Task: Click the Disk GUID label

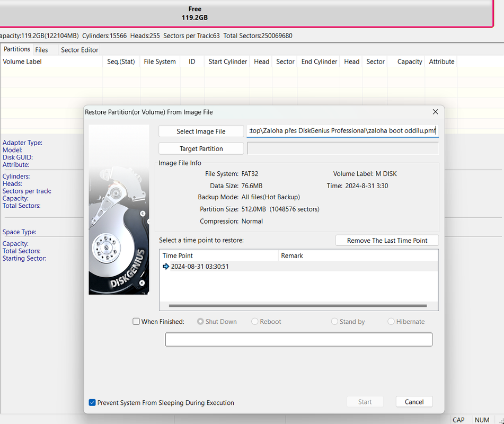Action: (17, 157)
